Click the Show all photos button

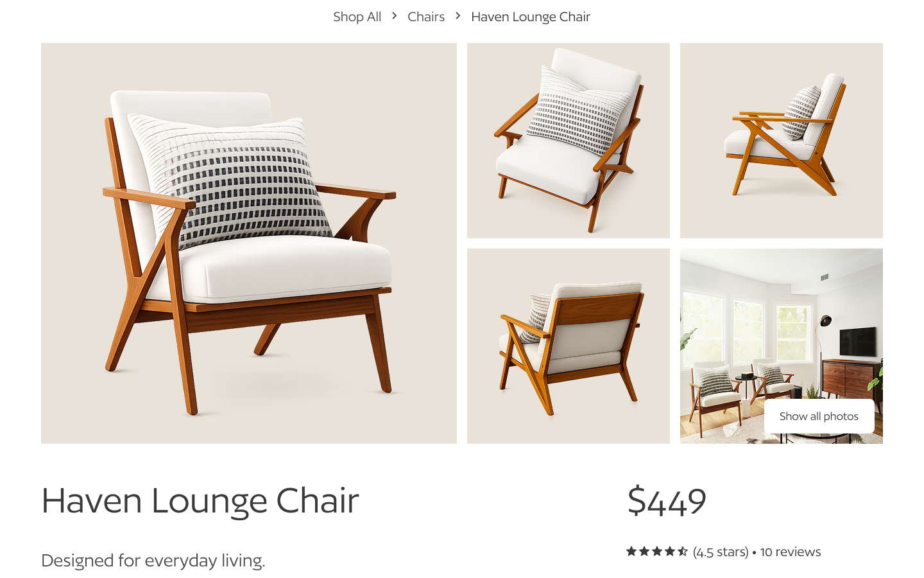(x=819, y=416)
